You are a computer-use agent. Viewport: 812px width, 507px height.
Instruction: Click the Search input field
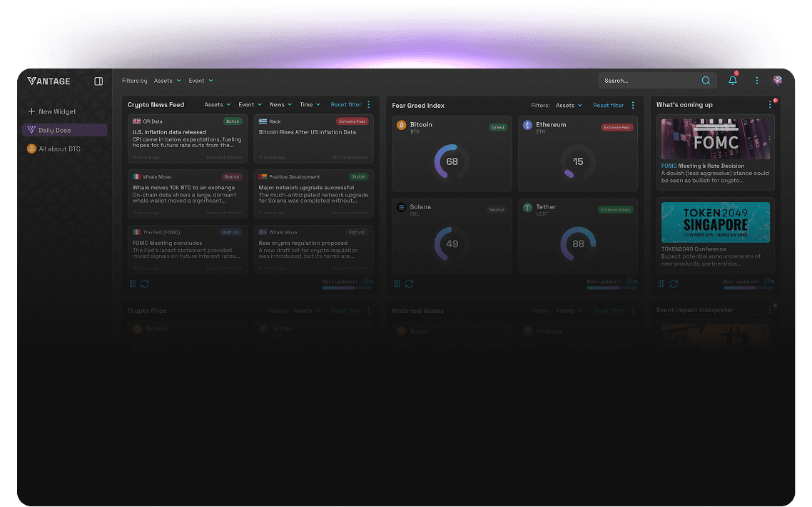click(649, 80)
